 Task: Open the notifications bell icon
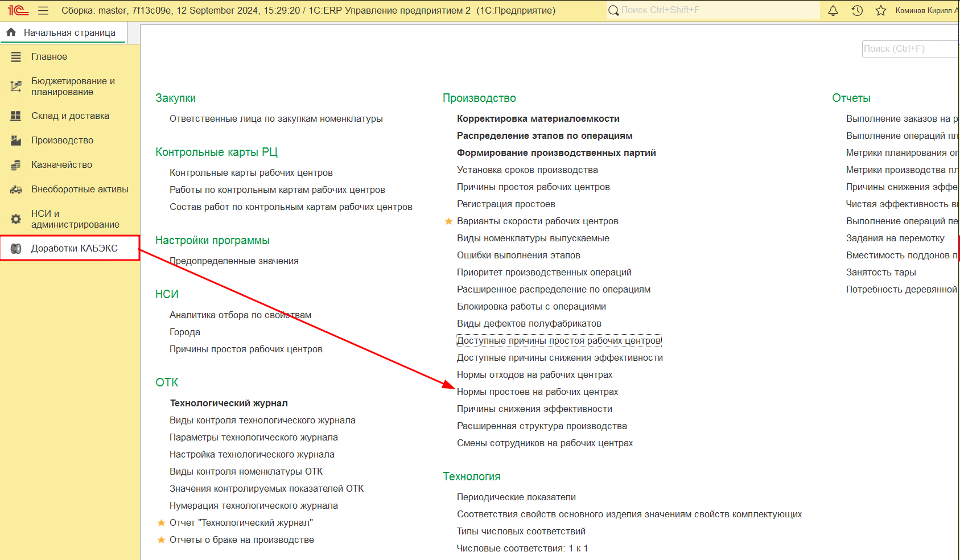pos(833,10)
